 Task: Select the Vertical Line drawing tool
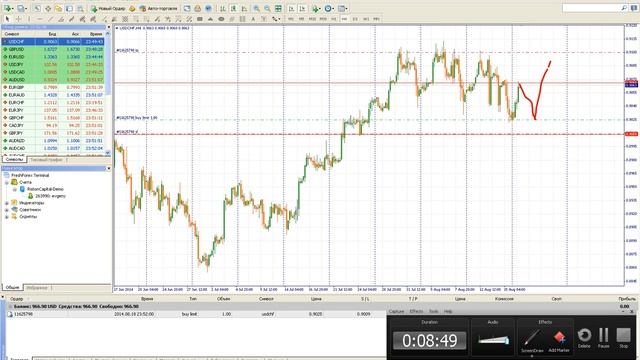[x=29, y=19]
